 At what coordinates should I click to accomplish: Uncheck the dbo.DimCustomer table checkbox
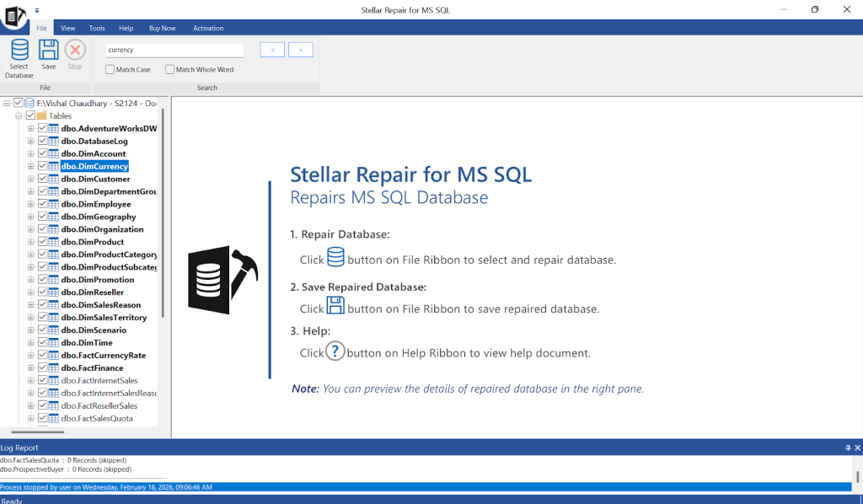coord(42,179)
